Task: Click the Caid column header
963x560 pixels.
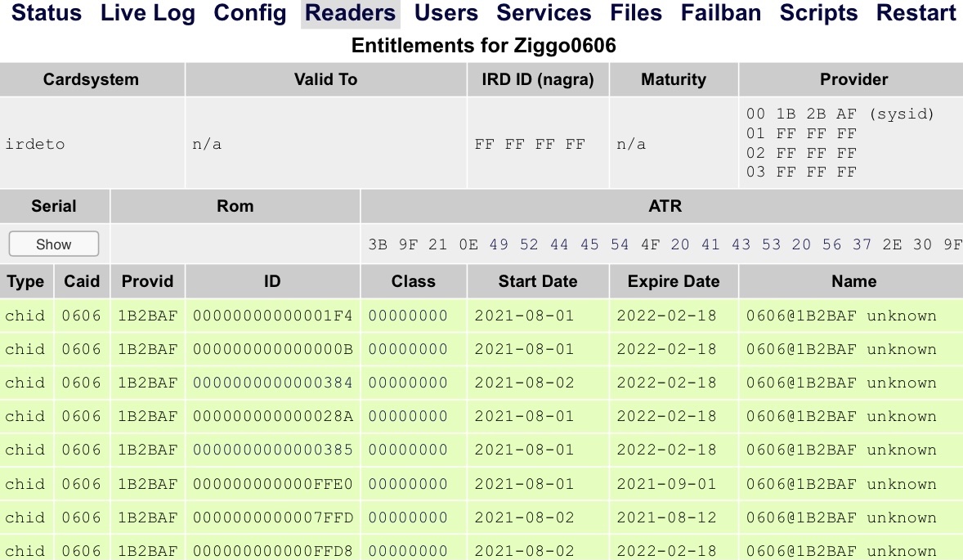Action: coord(82,281)
